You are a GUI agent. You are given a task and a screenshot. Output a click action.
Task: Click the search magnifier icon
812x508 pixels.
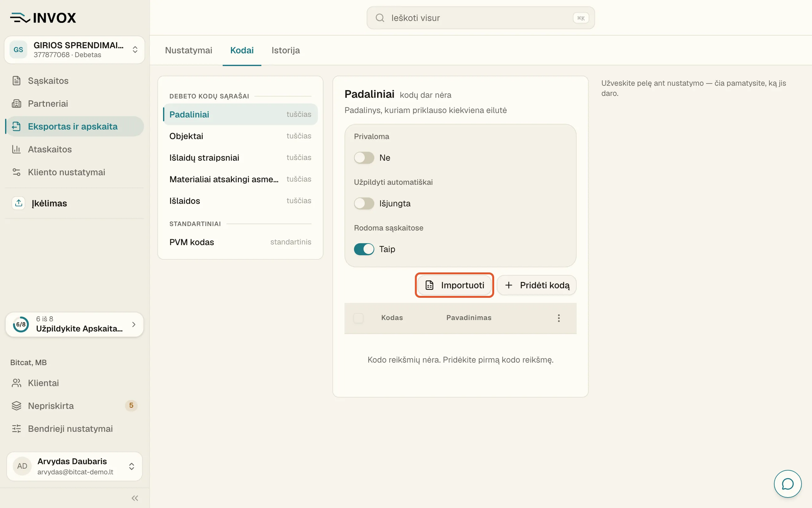pyautogui.click(x=380, y=18)
